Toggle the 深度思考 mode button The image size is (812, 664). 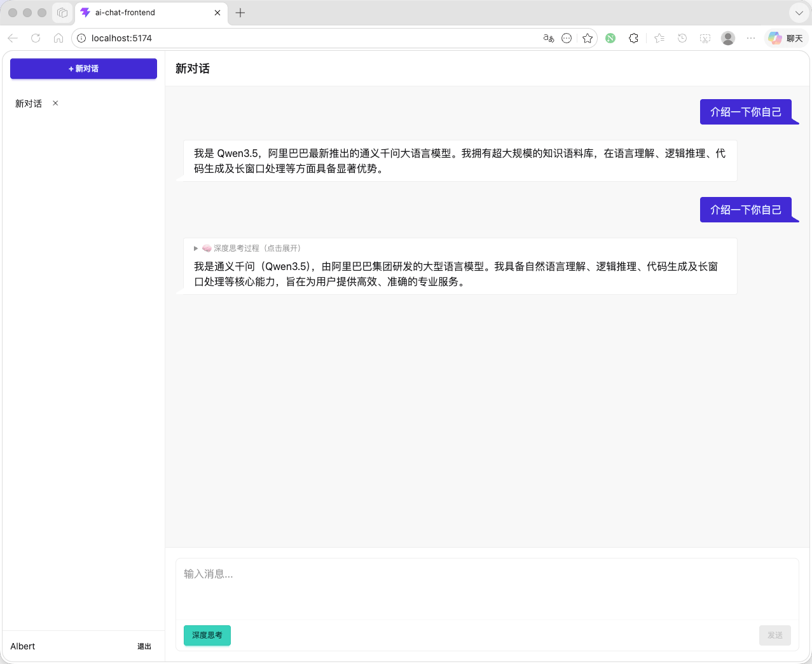[207, 635]
